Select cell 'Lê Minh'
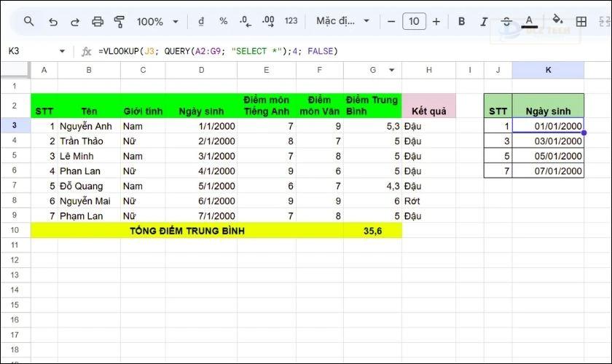Image resolution: width=612 pixels, height=364 pixels. [x=89, y=156]
